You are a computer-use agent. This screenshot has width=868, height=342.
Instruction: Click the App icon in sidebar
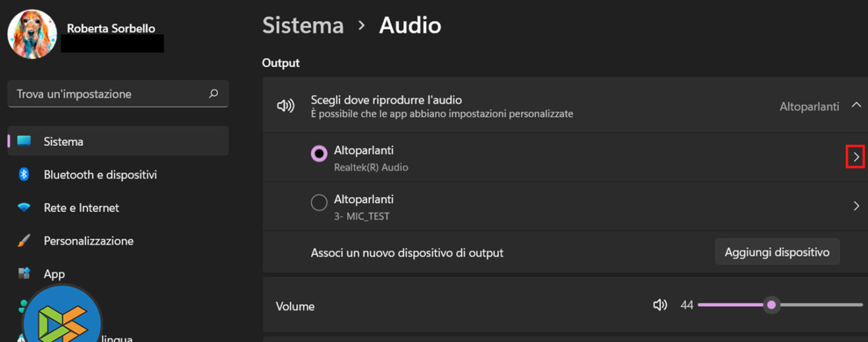24,274
